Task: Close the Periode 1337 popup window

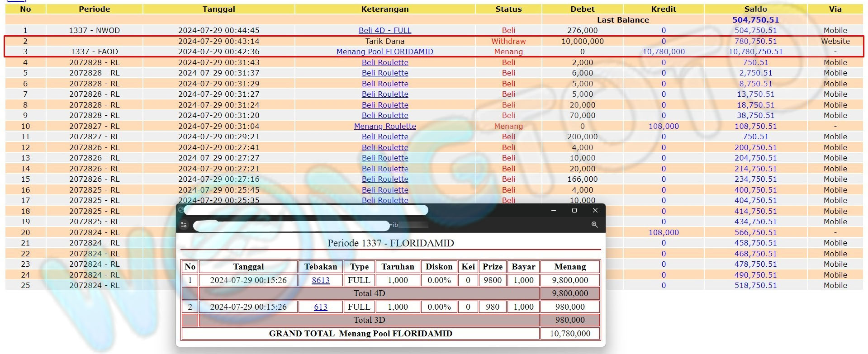Action: point(595,210)
